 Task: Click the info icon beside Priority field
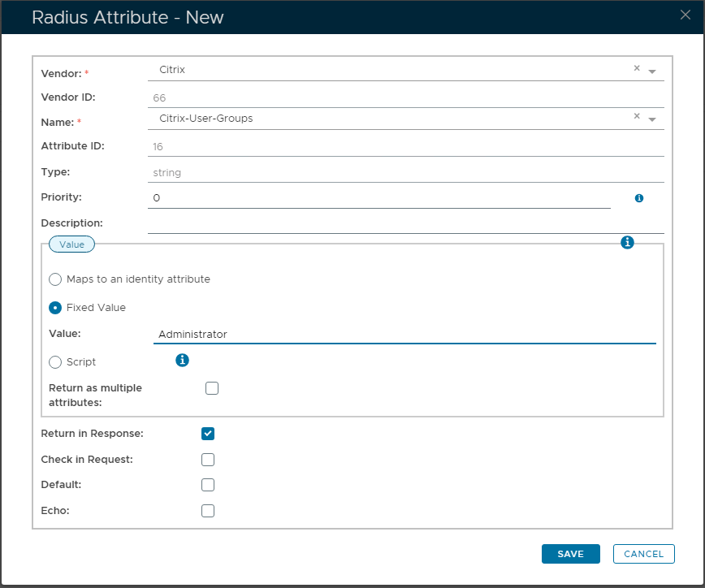(639, 198)
